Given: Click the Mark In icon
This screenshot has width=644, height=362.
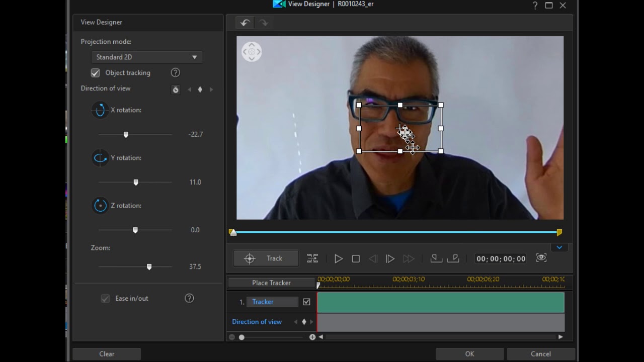Looking at the screenshot, I should (x=436, y=258).
